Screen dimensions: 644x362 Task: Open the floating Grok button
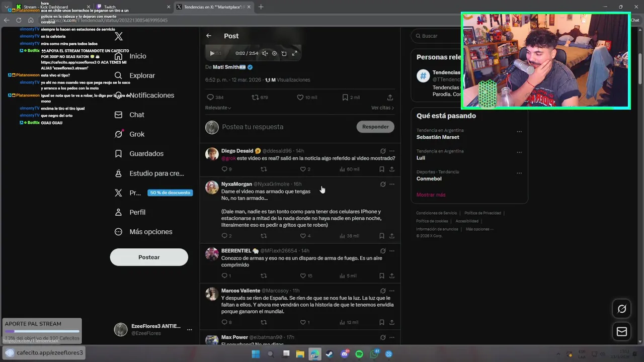(x=622, y=309)
